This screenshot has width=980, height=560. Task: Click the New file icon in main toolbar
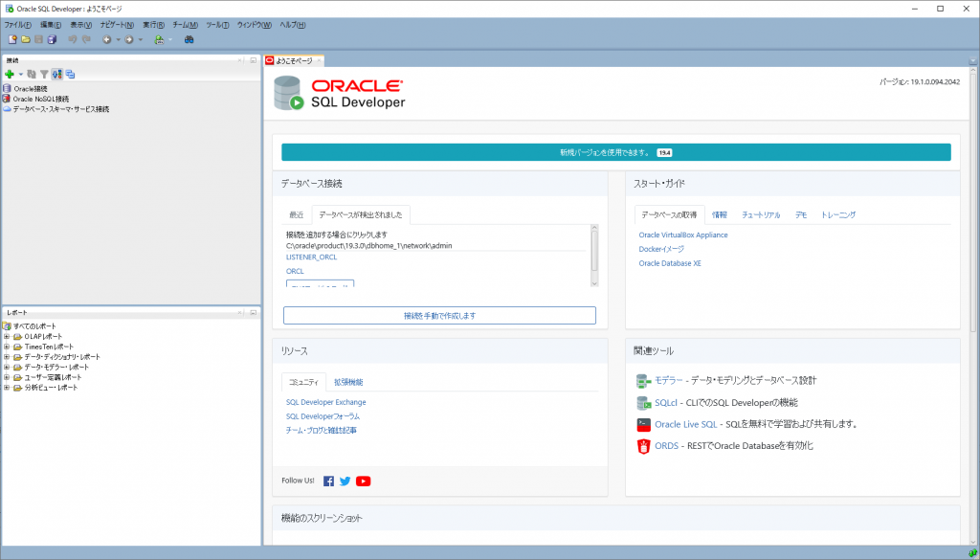pyautogui.click(x=12, y=39)
